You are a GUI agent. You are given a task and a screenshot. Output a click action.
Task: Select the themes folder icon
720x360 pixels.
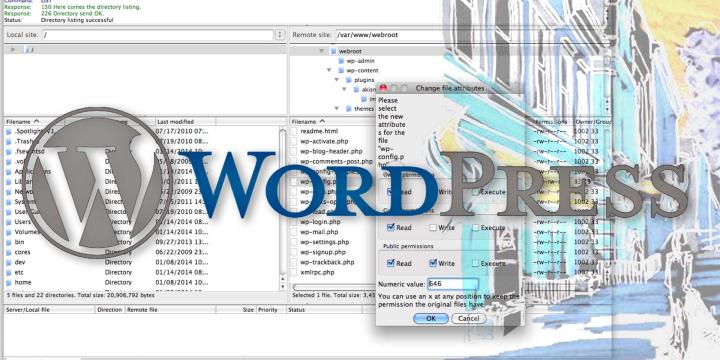[349, 109]
